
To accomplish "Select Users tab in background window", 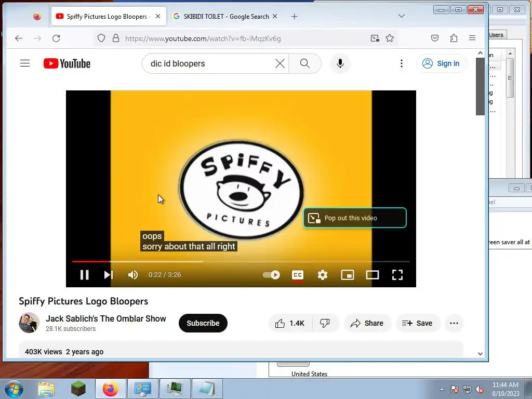I will coord(496,35).
